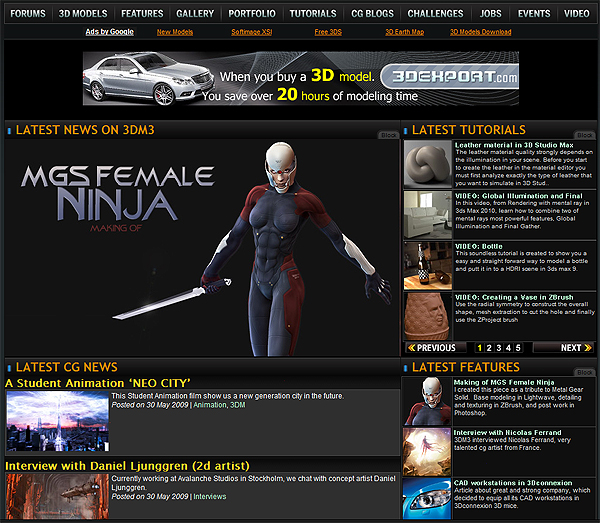
Task: Click the LATEST NEWS ON 3DM3 heading
Action: (85, 130)
